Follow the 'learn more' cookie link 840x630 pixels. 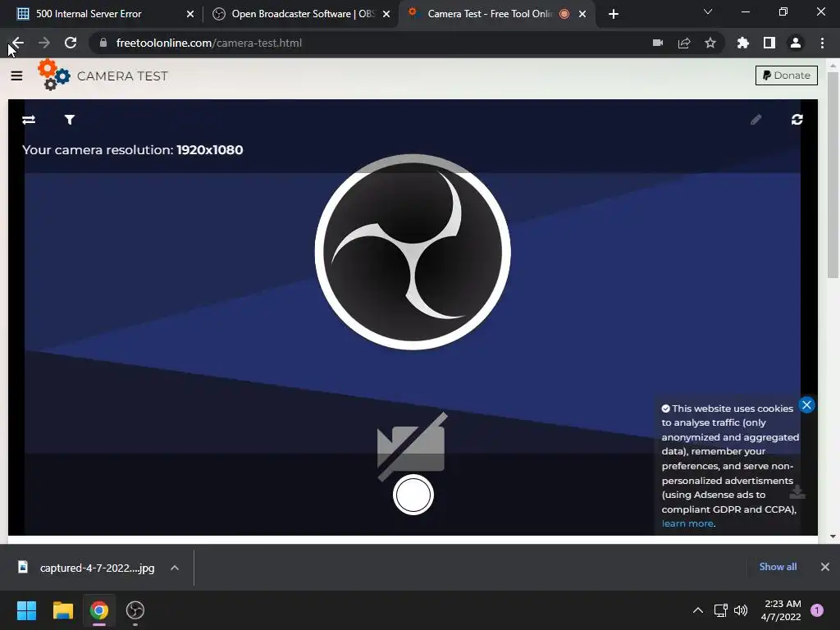tap(687, 523)
